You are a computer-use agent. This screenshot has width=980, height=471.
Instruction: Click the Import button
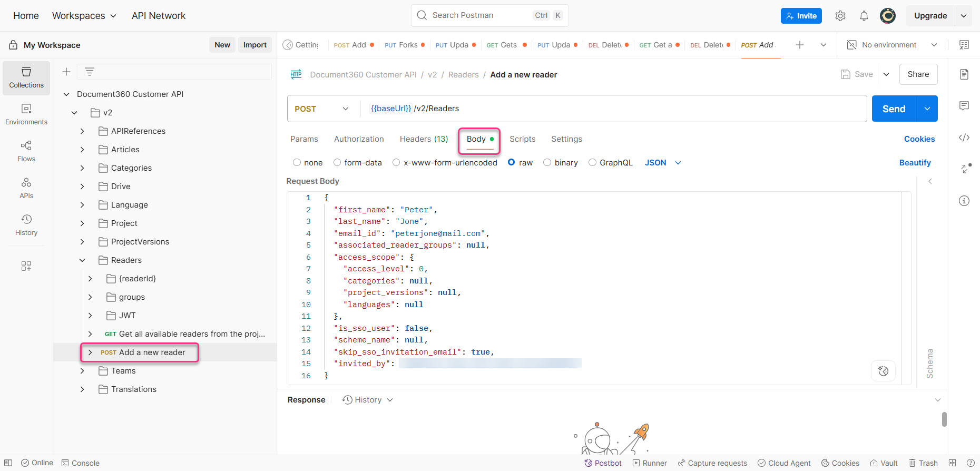click(x=255, y=45)
